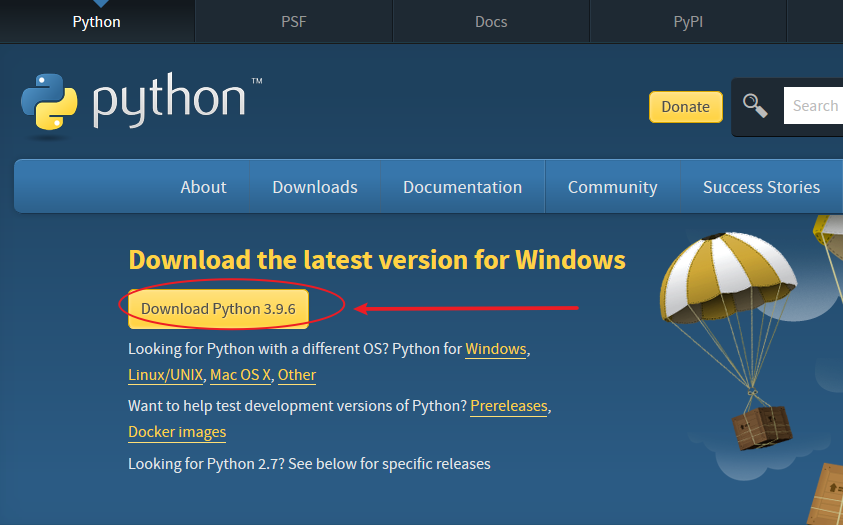Viewport: 843px width, 525px height.
Task: Open the Community menu
Action: coord(612,187)
